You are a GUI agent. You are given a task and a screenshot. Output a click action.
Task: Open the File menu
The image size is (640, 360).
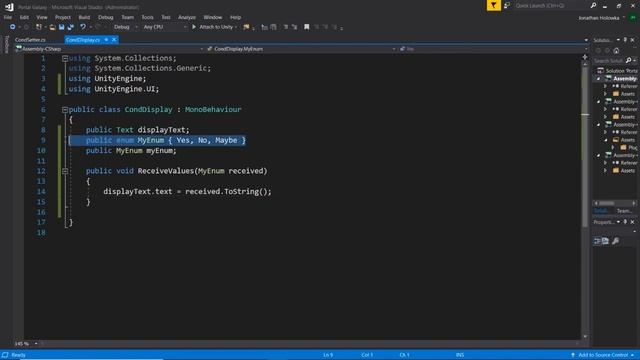[8, 17]
